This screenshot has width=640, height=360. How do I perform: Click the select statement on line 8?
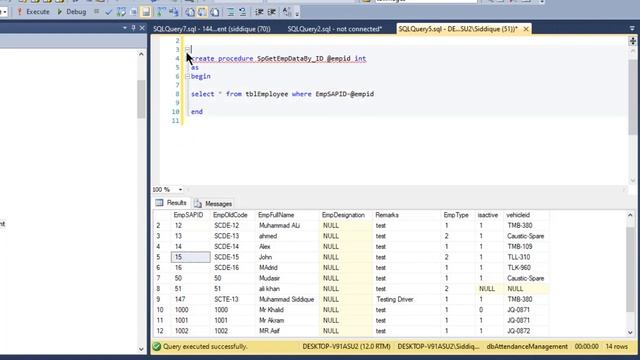point(282,94)
